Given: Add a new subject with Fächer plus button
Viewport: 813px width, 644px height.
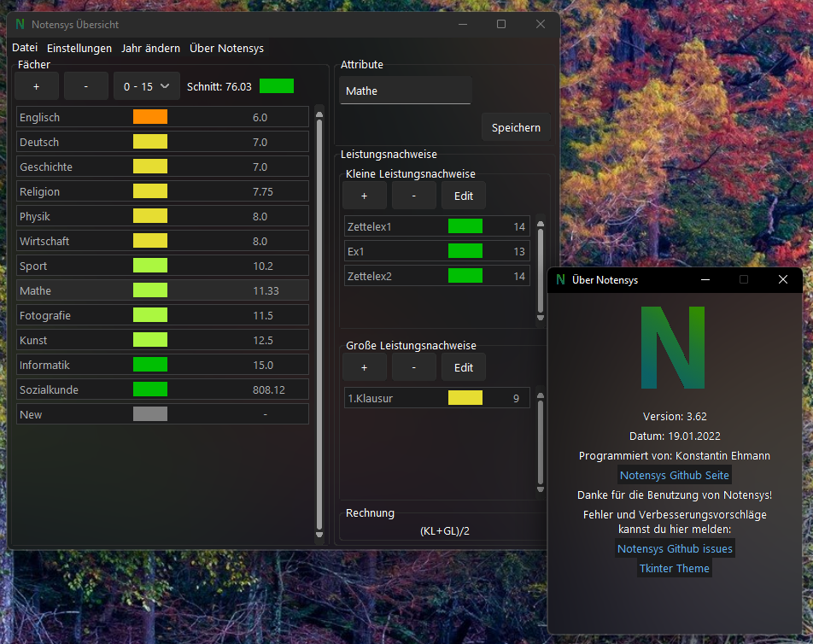Looking at the screenshot, I should [36, 86].
